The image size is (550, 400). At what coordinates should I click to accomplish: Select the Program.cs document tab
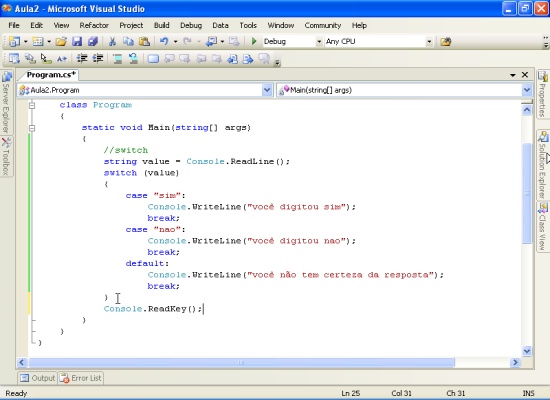click(51, 75)
